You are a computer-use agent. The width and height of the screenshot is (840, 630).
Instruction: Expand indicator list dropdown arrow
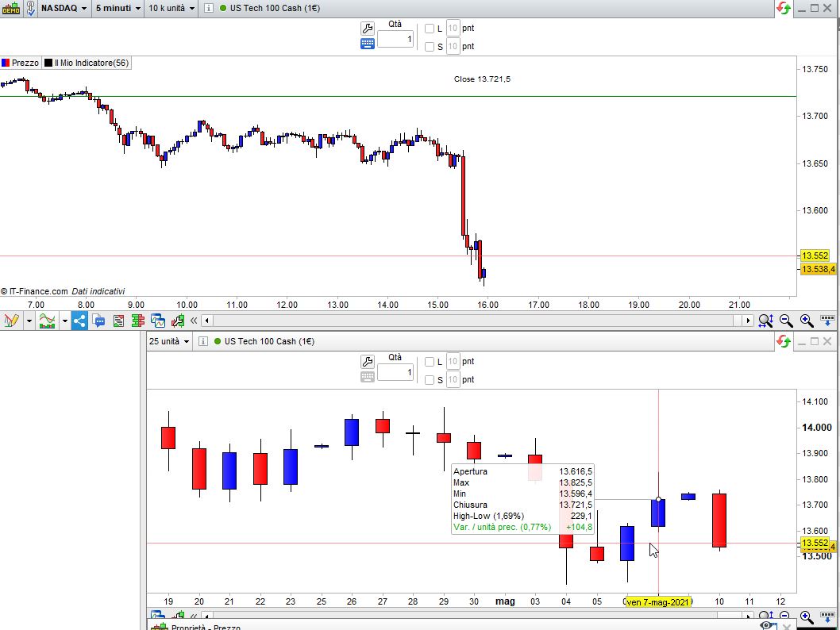coord(65,321)
